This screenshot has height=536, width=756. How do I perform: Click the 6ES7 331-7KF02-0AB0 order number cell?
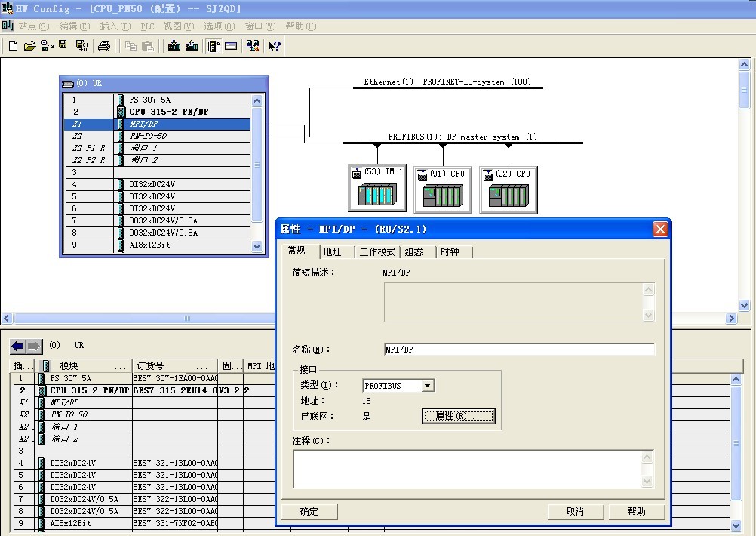[175, 523]
